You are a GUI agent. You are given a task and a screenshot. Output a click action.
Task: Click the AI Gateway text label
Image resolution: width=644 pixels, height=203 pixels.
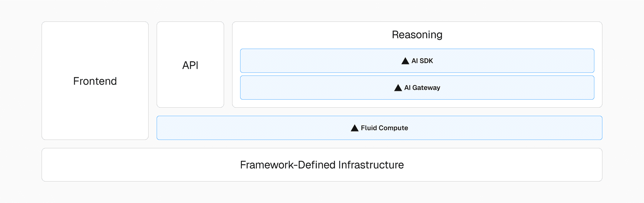pyautogui.click(x=422, y=88)
